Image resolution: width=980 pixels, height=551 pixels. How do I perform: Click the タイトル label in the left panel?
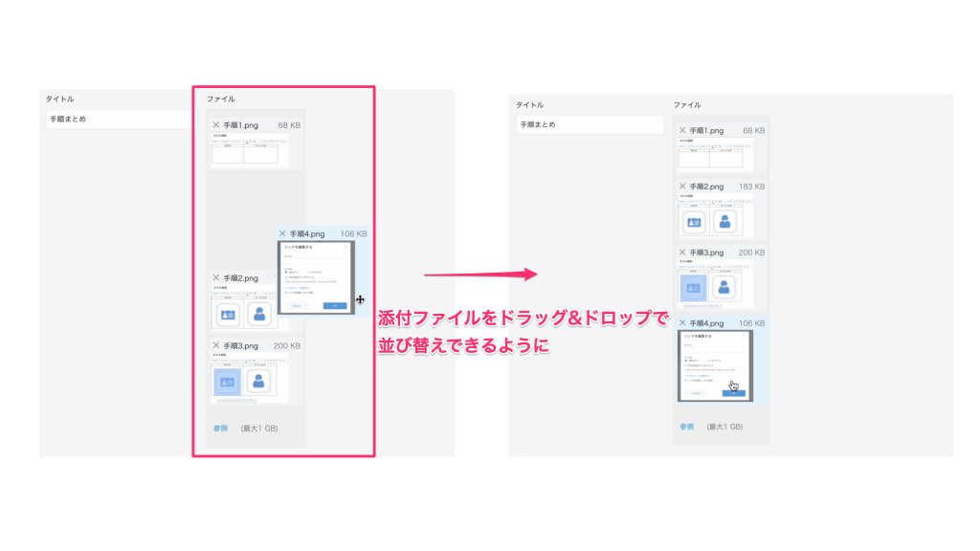[x=59, y=99]
